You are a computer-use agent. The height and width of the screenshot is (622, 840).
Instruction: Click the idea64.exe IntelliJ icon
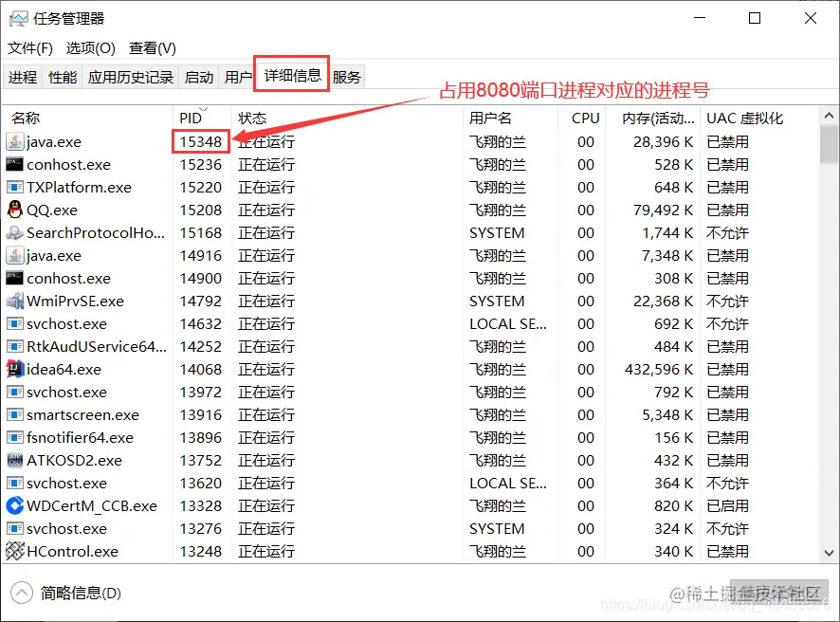pos(15,369)
